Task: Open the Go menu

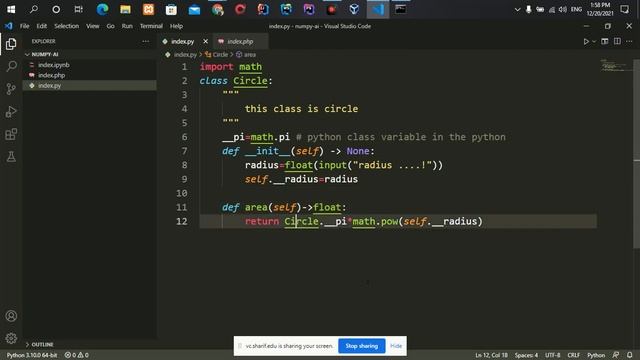Action: coord(110,26)
